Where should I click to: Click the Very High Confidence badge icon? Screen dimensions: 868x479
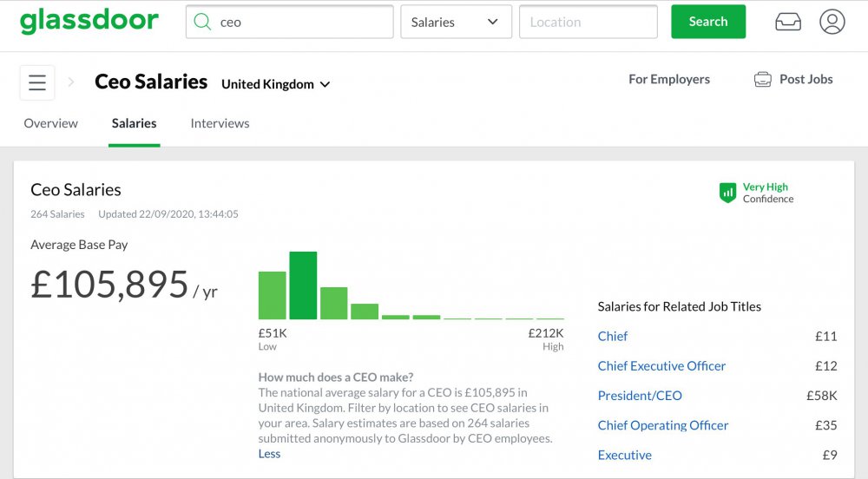click(727, 193)
